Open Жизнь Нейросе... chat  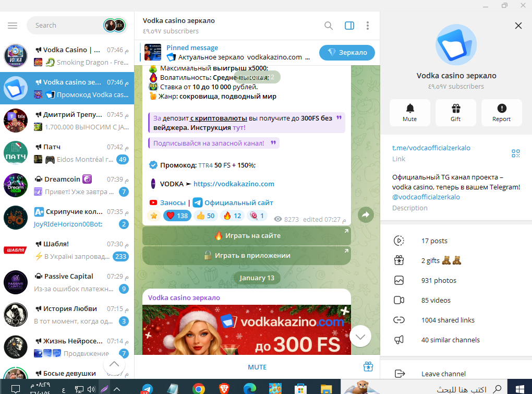click(x=67, y=347)
